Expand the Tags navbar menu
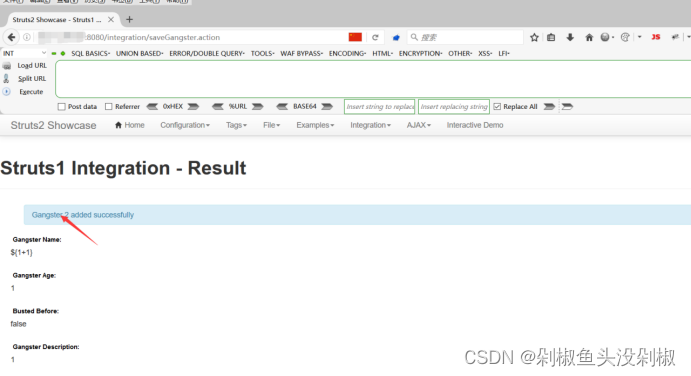 point(236,125)
